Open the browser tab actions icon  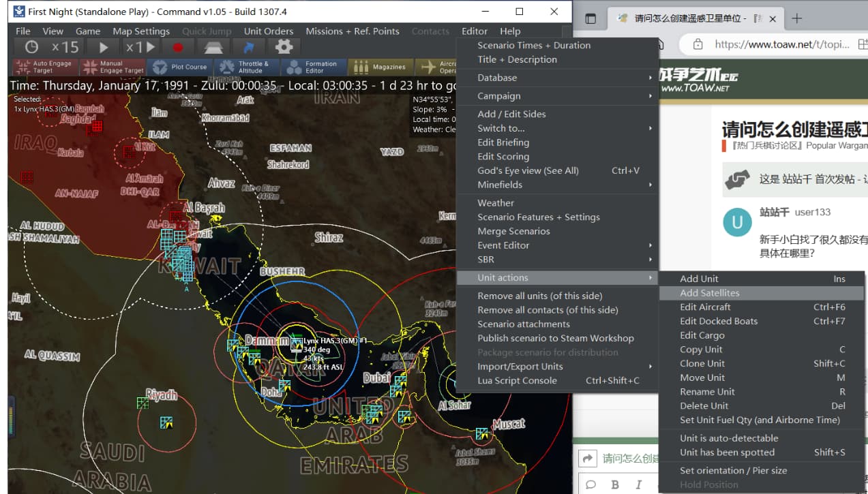pyautogui.click(x=591, y=19)
